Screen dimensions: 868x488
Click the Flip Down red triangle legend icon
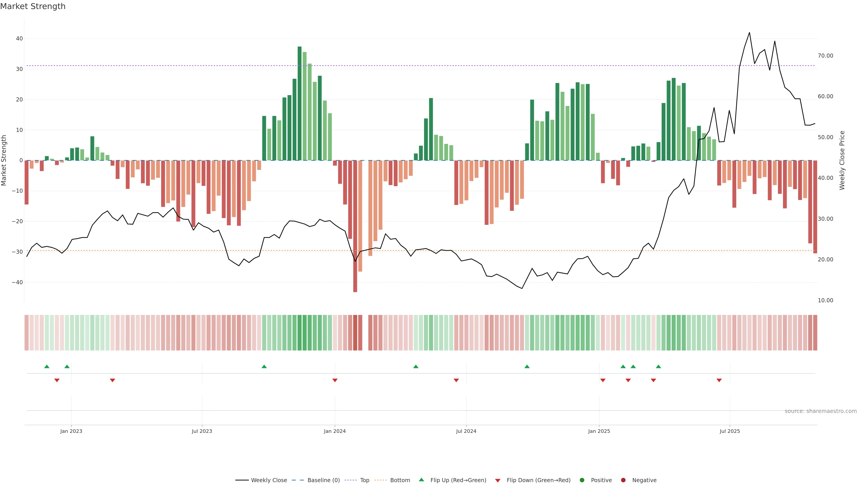click(x=498, y=480)
